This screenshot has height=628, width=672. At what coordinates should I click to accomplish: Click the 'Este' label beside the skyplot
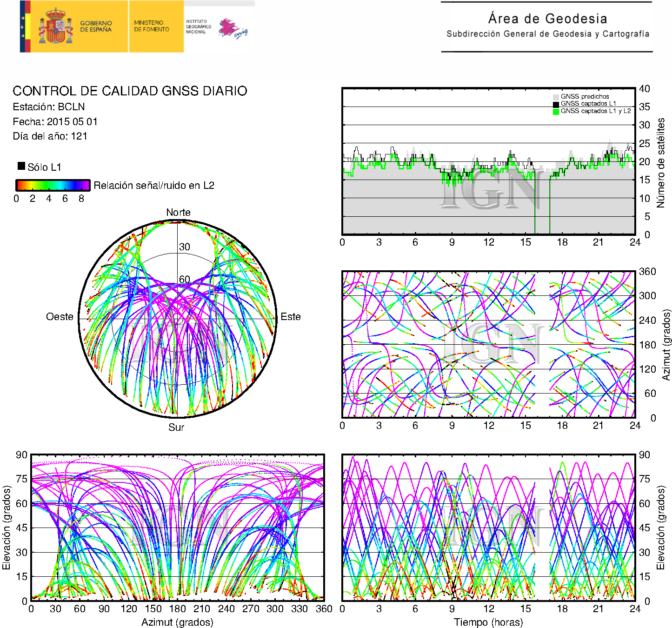click(291, 317)
